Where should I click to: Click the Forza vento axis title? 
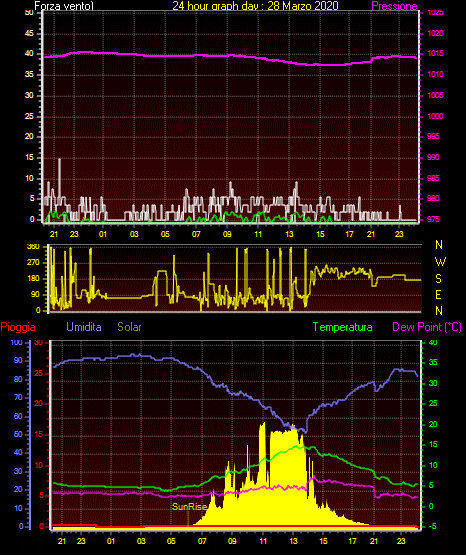(64, 6)
